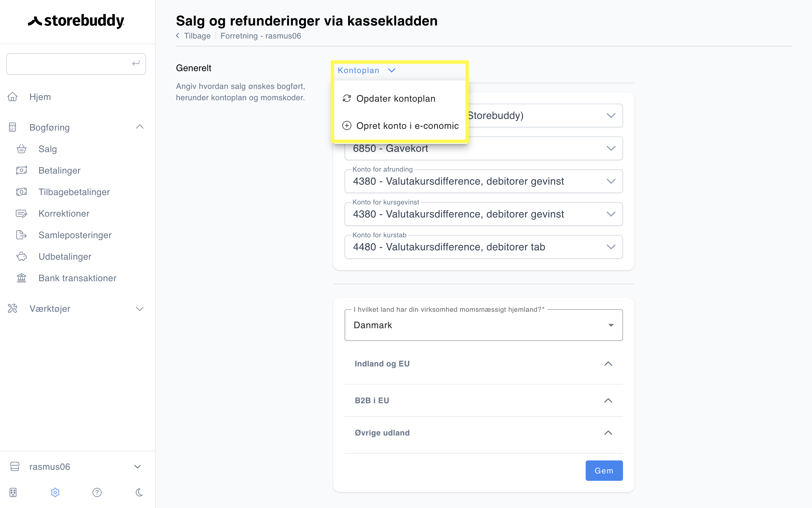Collapse the Bogføring sidebar section
This screenshot has height=508, width=812.
click(140, 127)
